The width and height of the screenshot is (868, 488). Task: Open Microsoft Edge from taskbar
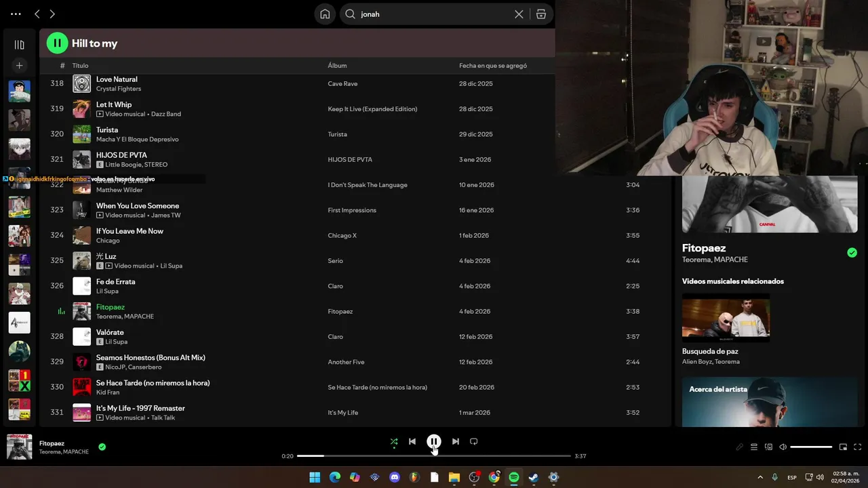click(x=335, y=477)
